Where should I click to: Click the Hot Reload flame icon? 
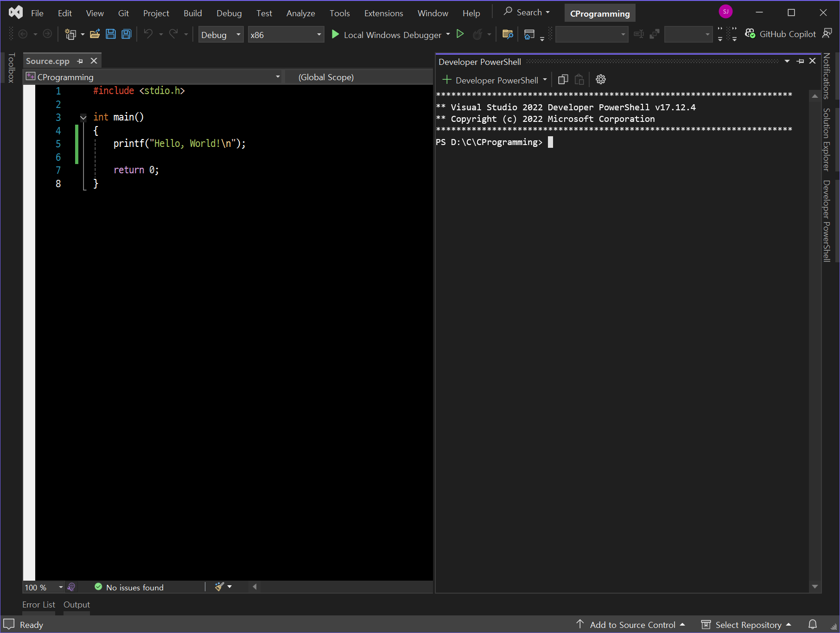(x=477, y=34)
